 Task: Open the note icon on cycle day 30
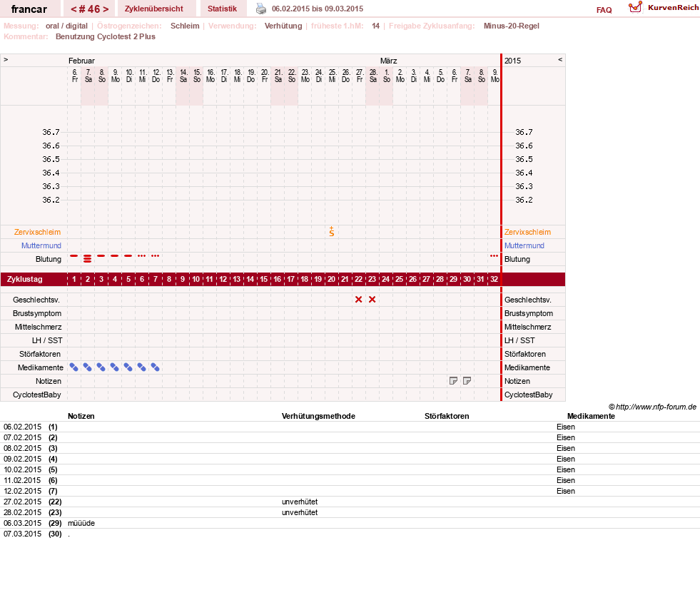tap(467, 381)
